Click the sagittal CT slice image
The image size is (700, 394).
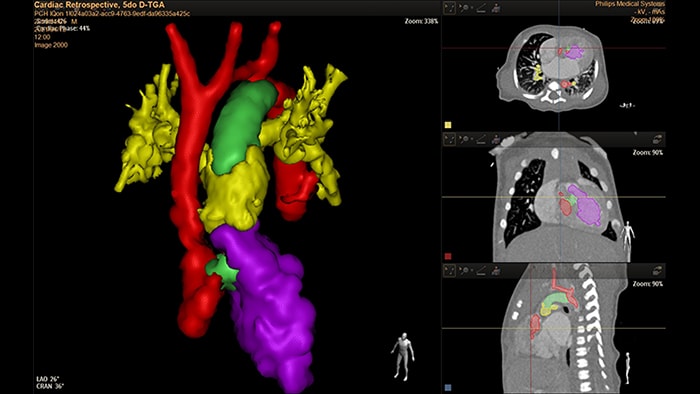click(x=565, y=328)
